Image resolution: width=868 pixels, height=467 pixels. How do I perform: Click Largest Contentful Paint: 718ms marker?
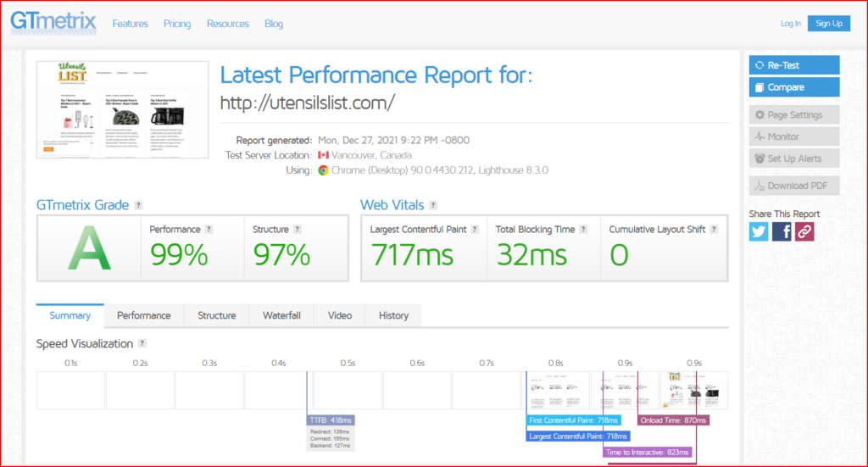[577, 436]
